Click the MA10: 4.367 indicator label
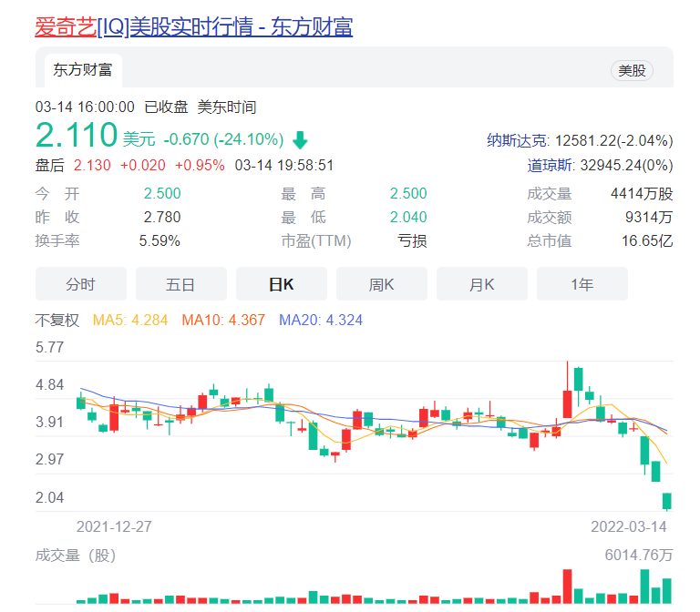 point(223,320)
